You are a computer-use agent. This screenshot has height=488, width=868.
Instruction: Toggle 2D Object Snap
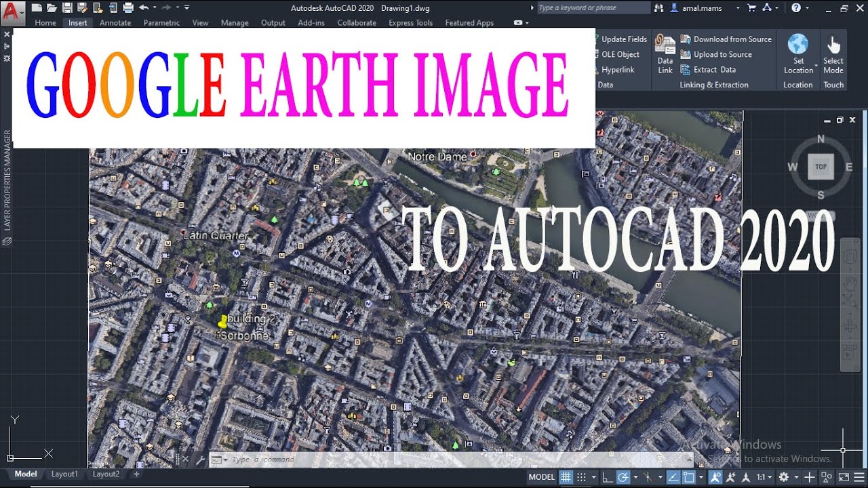coord(688,477)
